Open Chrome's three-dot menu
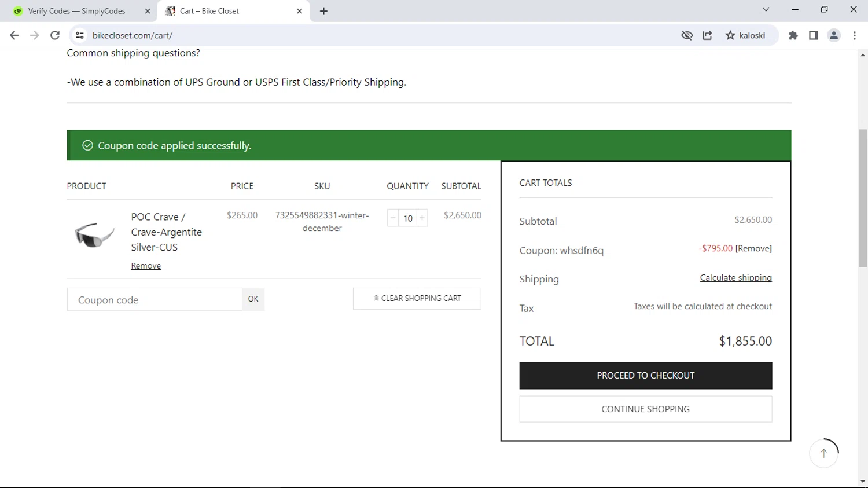 pos(854,35)
